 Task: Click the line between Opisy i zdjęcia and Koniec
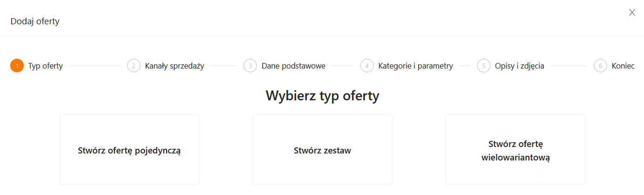pos(569,66)
